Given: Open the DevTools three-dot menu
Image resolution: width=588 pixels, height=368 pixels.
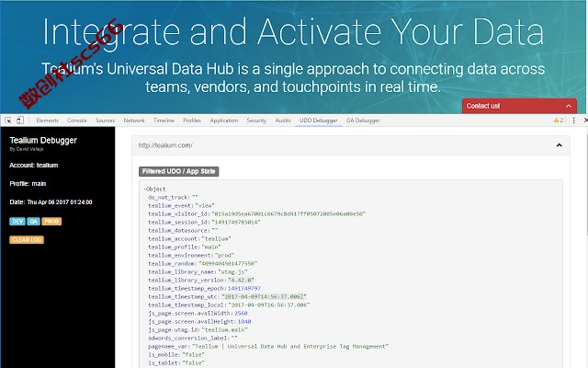Looking at the screenshot, I should (x=573, y=121).
